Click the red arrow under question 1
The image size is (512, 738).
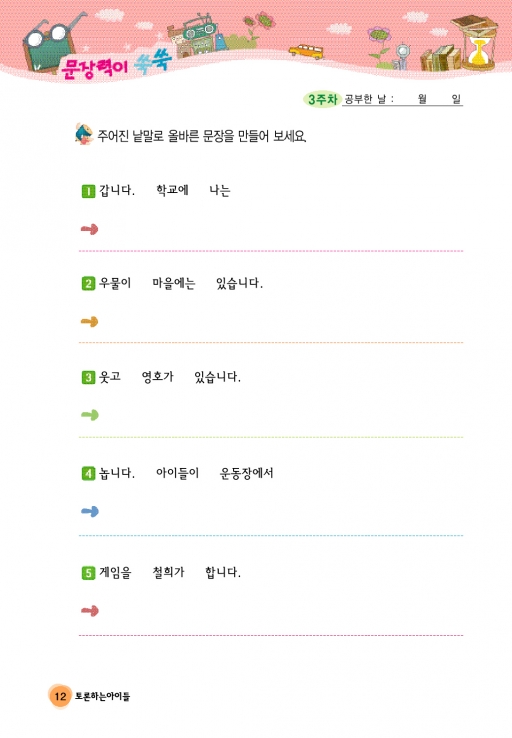tap(89, 229)
